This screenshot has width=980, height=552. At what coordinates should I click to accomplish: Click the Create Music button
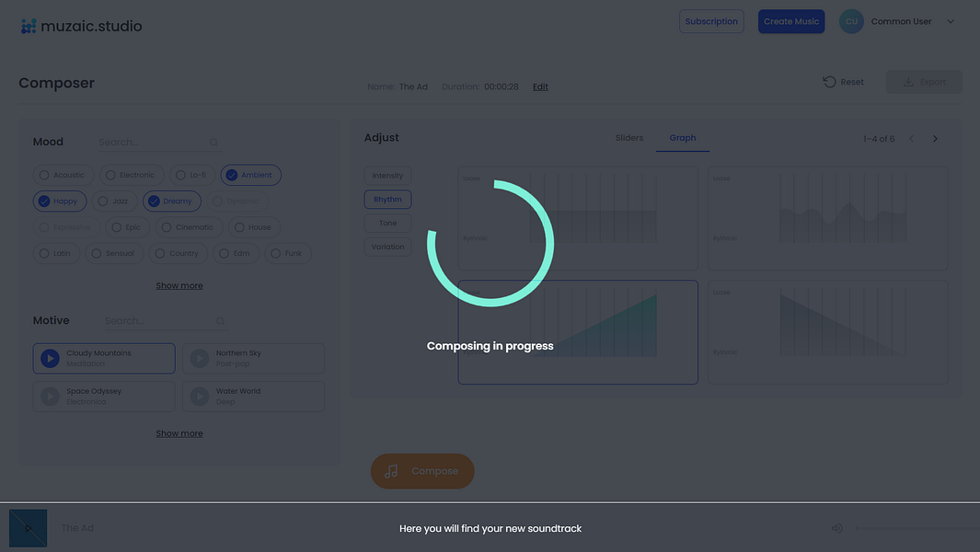[790, 21]
